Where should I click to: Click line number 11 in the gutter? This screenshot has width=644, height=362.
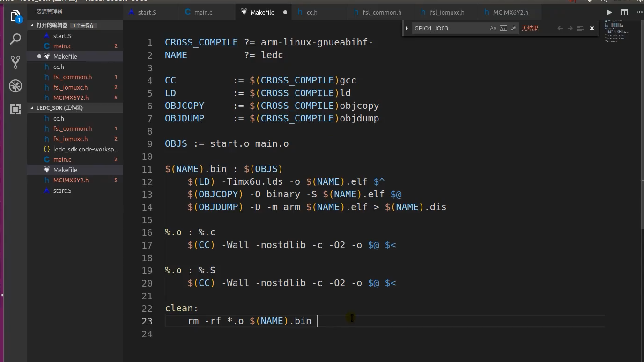pyautogui.click(x=147, y=169)
